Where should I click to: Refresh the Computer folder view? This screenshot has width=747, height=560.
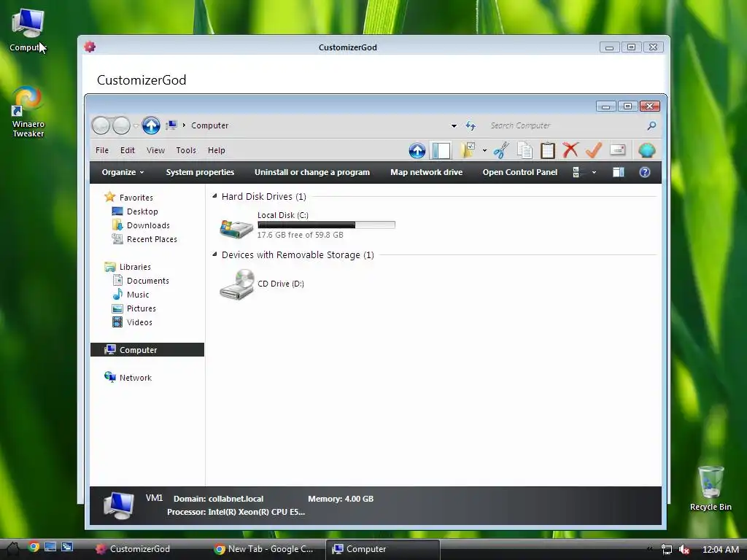[471, 125]
